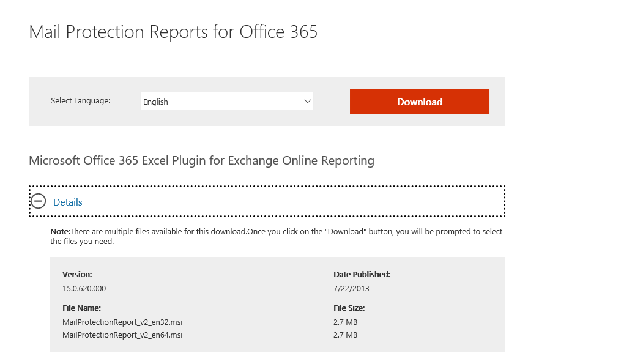Screen dimensions: 643x364
Task: Click the MailProtectionReport_v2_en32.msi file name
Action: (x=122, y=322)
